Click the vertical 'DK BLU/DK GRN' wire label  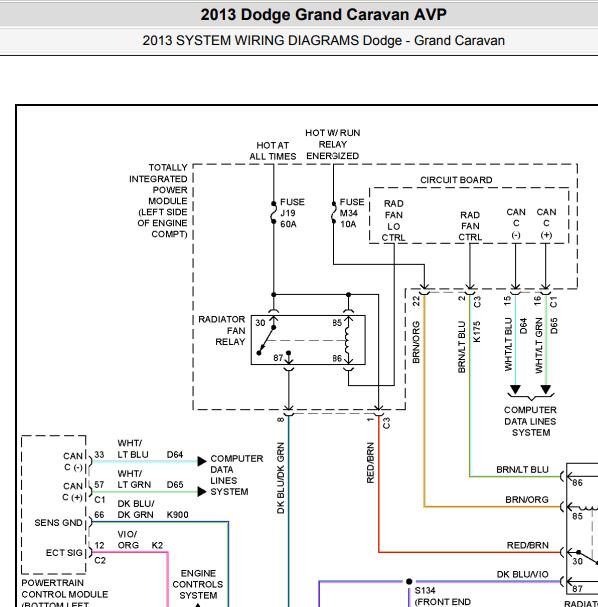tap(281, 478)
